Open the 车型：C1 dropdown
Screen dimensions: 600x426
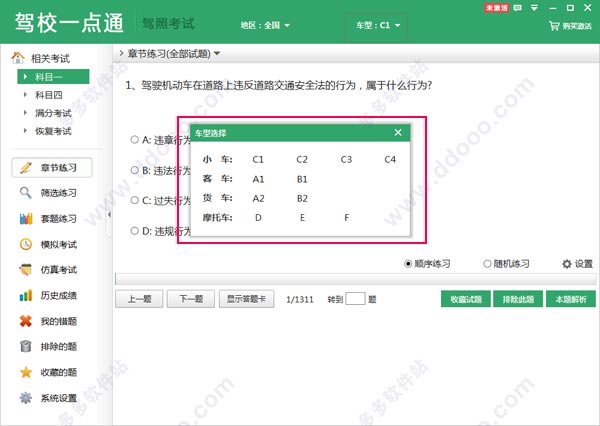point(378,26)
